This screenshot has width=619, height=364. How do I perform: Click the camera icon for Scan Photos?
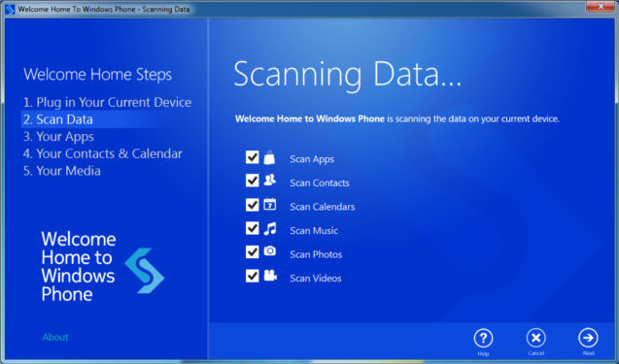(270, 250)
